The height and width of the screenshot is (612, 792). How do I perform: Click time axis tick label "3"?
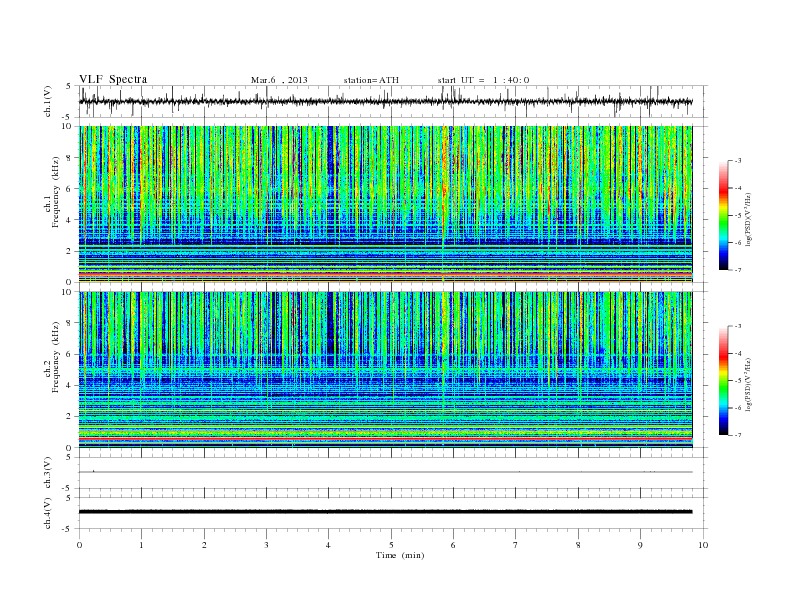tap(266, 545)
